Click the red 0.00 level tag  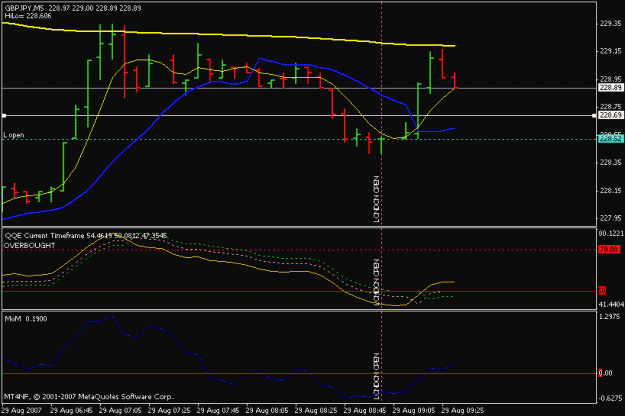pyautogui.click(x=605, y=373)
